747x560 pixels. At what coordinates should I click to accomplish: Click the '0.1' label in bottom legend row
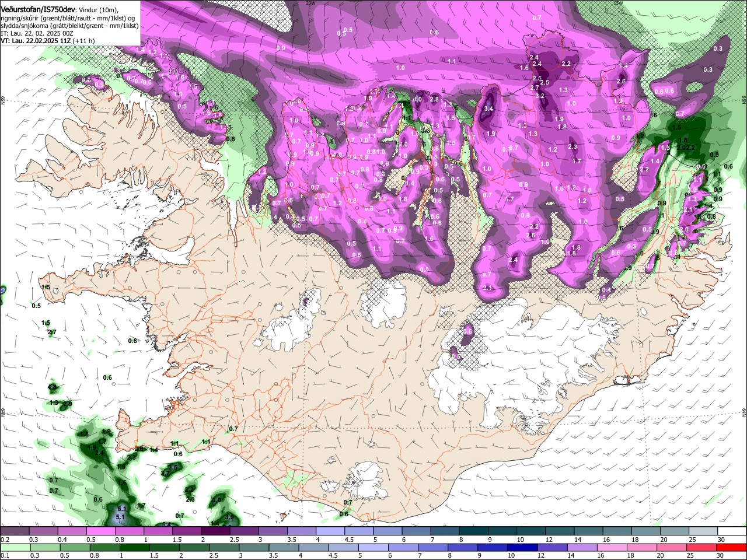4,556
